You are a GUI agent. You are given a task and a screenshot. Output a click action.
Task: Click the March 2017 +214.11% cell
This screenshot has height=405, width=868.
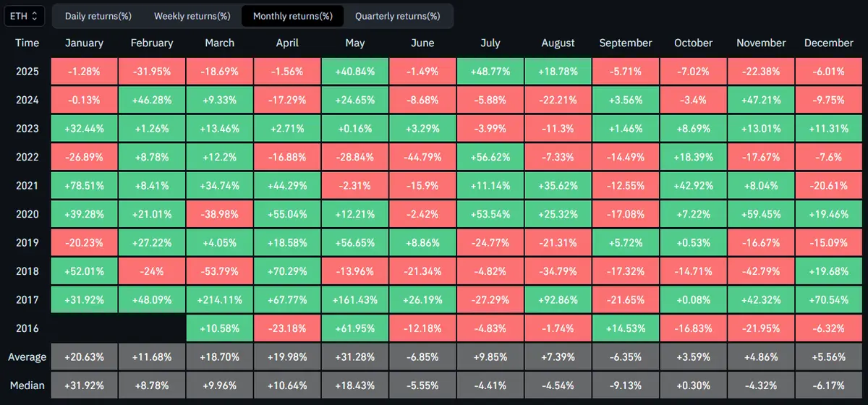(x=220, y=299)
